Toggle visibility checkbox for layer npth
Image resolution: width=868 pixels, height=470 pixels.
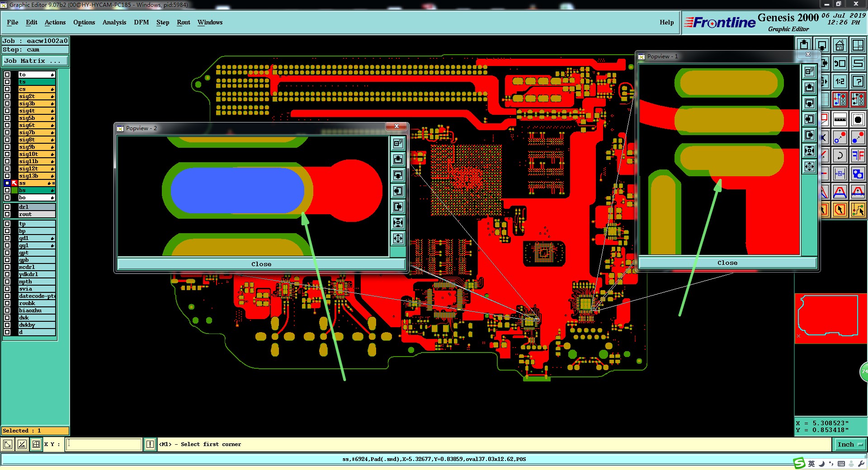tap(7, 282)
